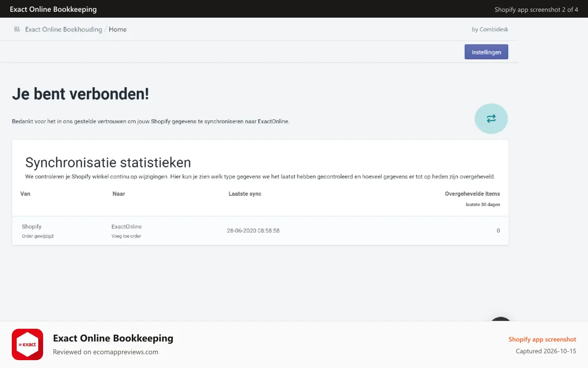
Task: Click the 'Van' column header
Action: (25, 194)
